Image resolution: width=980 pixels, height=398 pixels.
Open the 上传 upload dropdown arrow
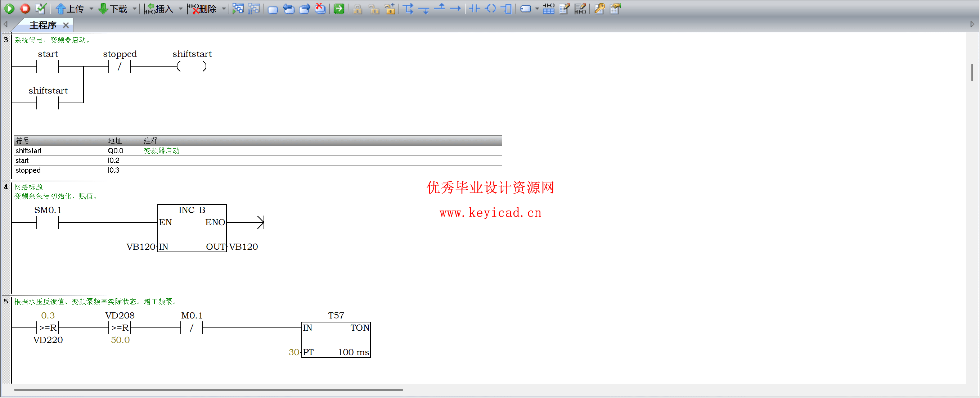pos(91,8)
